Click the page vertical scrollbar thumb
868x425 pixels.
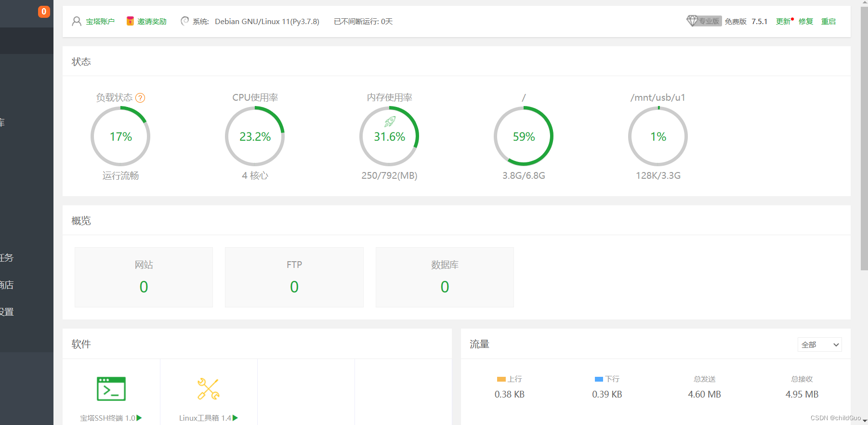point(864,139)
